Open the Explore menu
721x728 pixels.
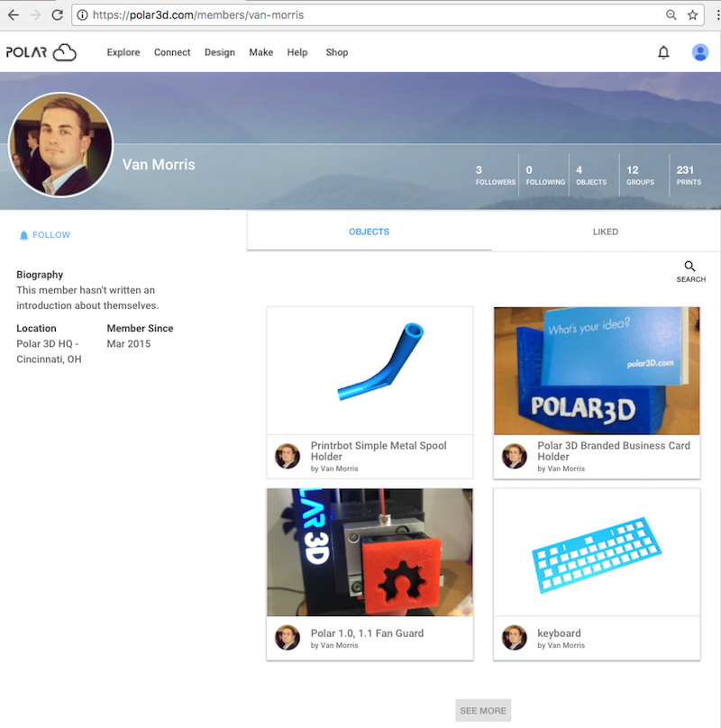123,52
